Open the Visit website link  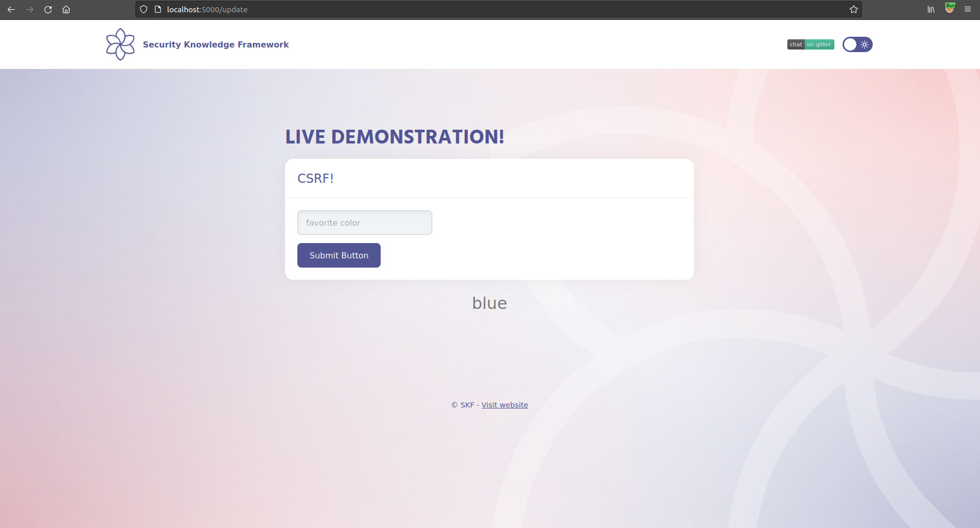(505, 405)
